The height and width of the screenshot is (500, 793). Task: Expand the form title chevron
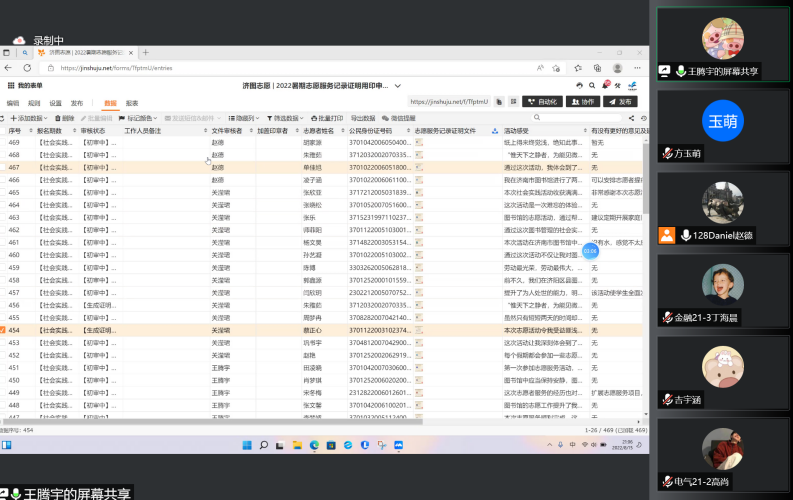397,87
